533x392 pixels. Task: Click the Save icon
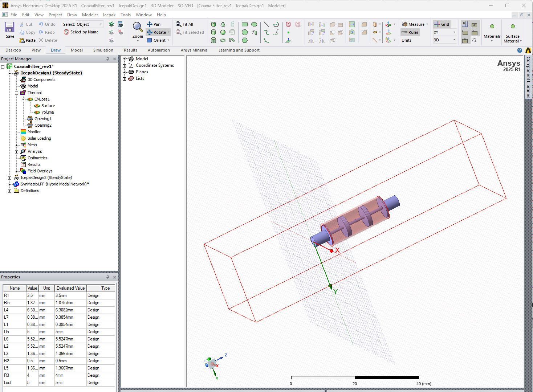point(9,27)
